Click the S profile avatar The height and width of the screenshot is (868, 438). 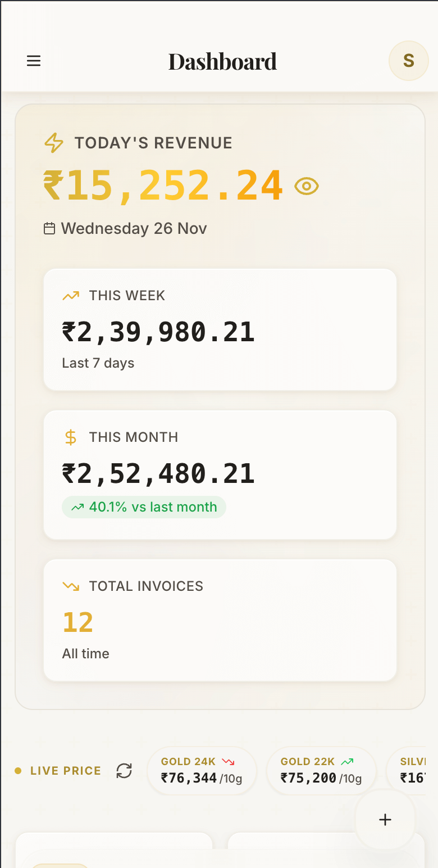pos(408,61)
